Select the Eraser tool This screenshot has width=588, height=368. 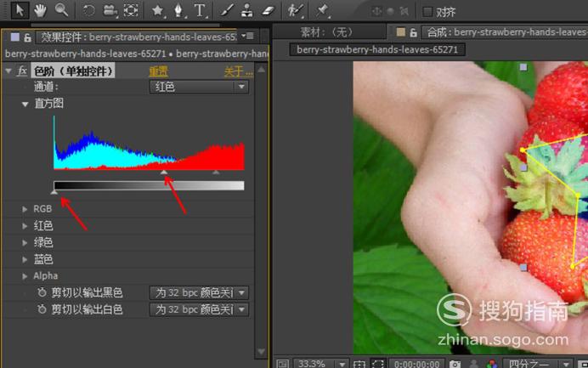tap(268, 10)
